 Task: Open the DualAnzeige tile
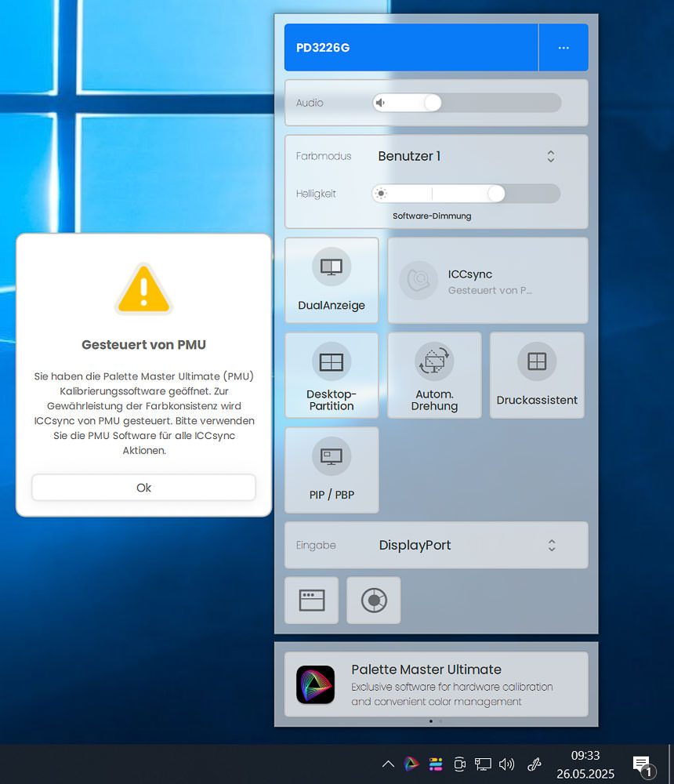pyautogui.click(x=332, y=280)
